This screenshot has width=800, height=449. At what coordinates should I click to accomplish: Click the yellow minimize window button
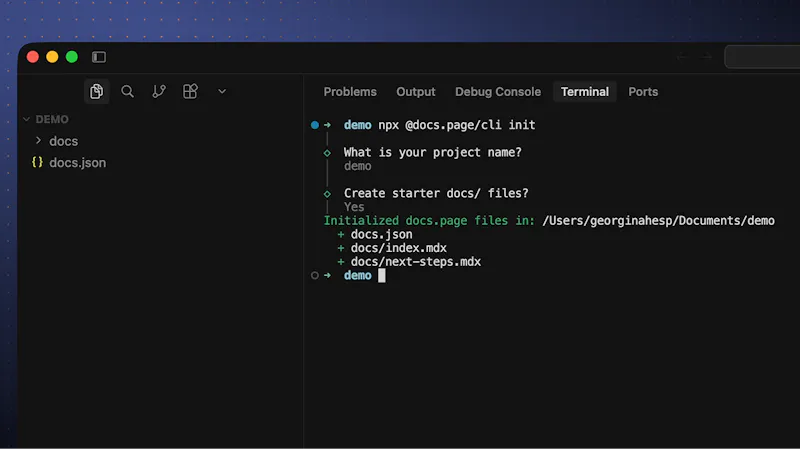[52, 57]
